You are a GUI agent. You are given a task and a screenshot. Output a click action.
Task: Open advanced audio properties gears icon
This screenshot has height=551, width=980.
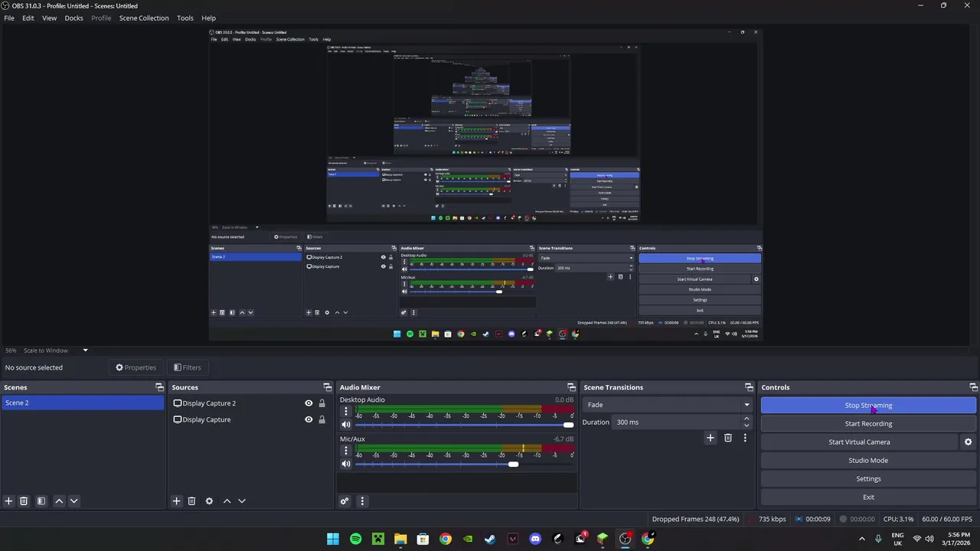click(345, 501)
